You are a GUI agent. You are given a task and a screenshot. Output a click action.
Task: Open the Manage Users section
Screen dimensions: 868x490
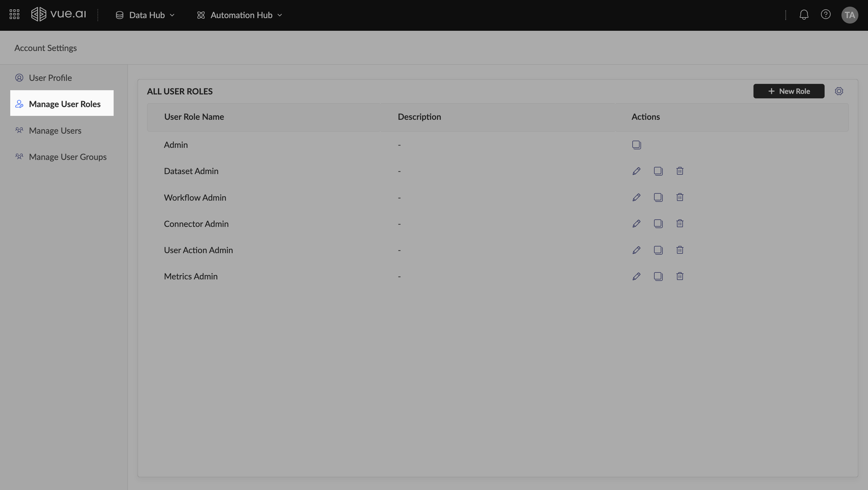click(x=55, y=131)
